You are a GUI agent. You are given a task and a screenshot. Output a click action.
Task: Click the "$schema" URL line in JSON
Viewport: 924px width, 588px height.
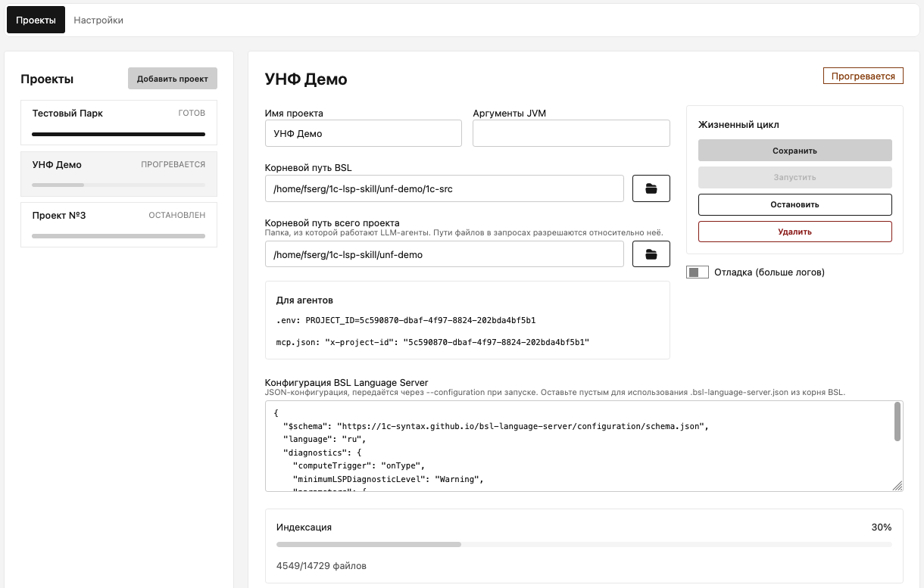pyautogui.click(x=496, y=425)
